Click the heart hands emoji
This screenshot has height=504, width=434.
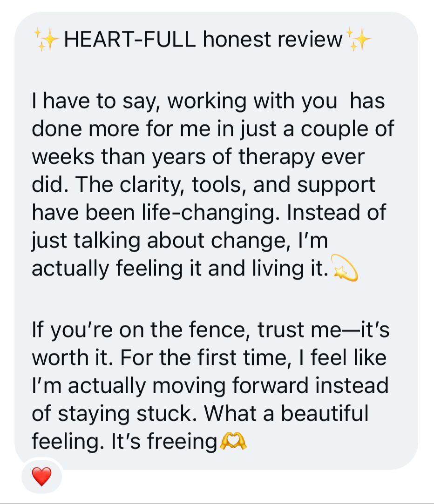click(233, 441)
